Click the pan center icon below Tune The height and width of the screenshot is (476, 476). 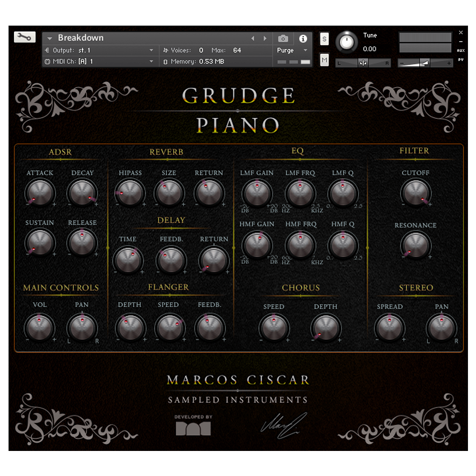pos(363,63)
